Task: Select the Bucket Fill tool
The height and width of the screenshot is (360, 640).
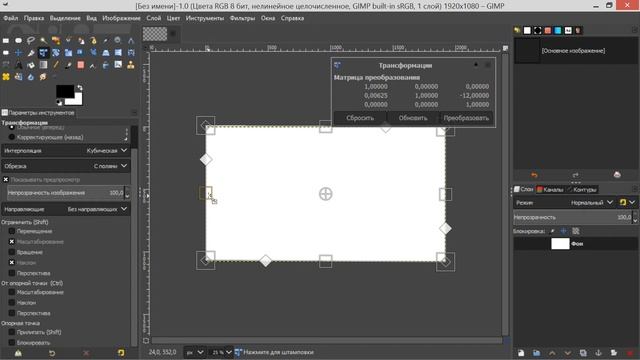Action: (31, 65)
